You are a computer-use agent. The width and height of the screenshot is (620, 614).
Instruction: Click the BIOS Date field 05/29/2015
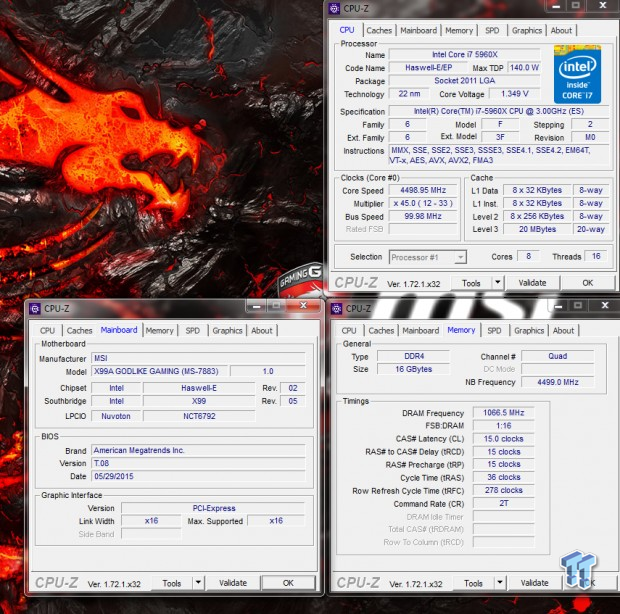pos(198,476)
